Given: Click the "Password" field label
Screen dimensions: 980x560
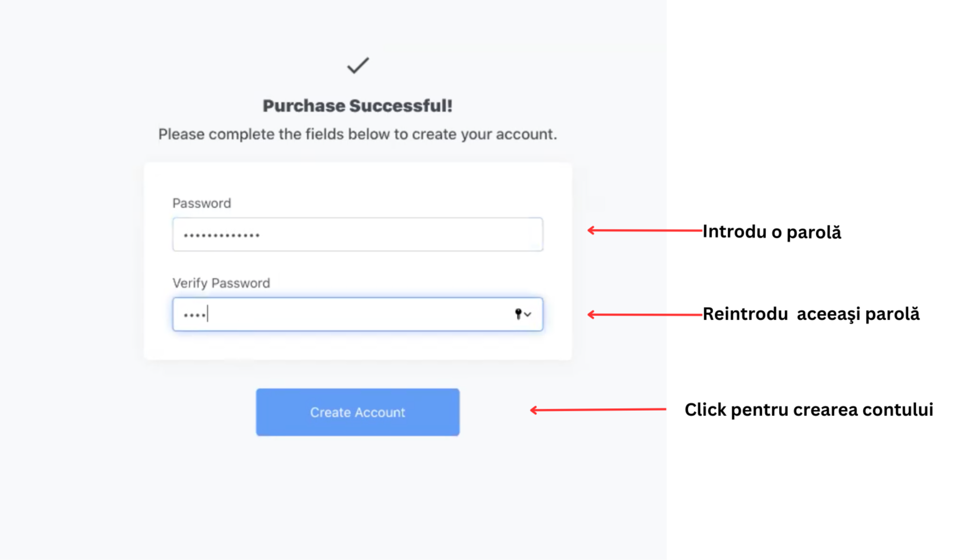Looking at the screenshot, I should tap(202, 203).
